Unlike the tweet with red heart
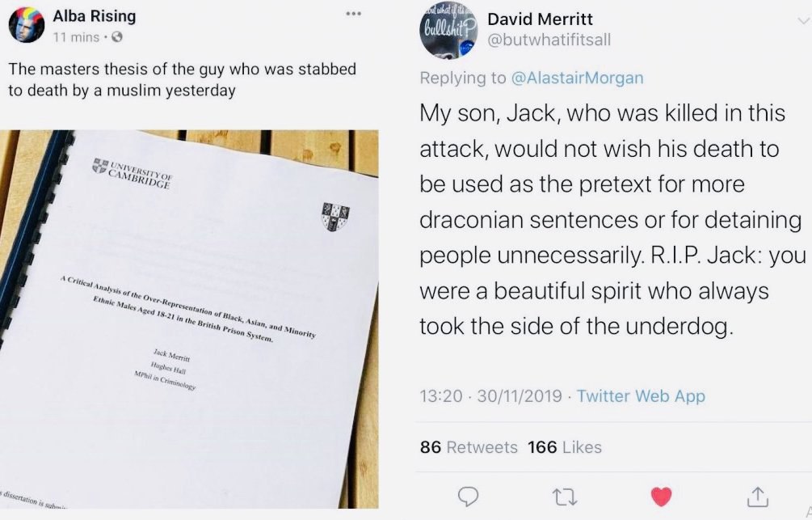The height and width of the screenshot is (520, 812). tap(661, 497)
